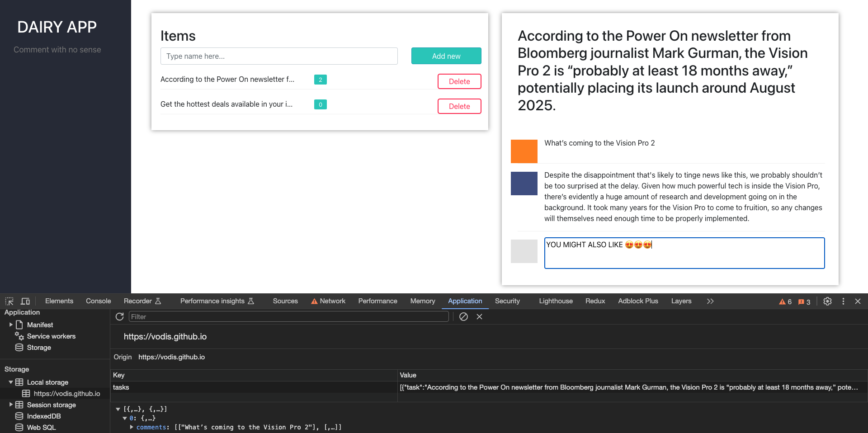Open the Adblock Plus tab
This screenshot has height=433, width=868.
pyautogui.click(x=638, y=301)
